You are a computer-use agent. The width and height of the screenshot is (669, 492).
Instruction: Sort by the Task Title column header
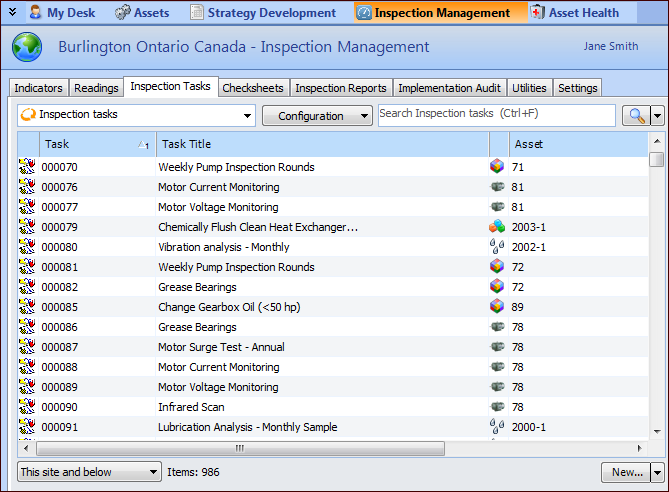click(322, 145)
